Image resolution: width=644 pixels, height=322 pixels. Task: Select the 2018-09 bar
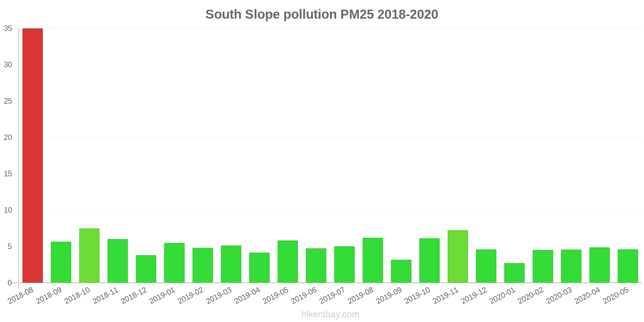pyautogui.click(x=61, y=262)
